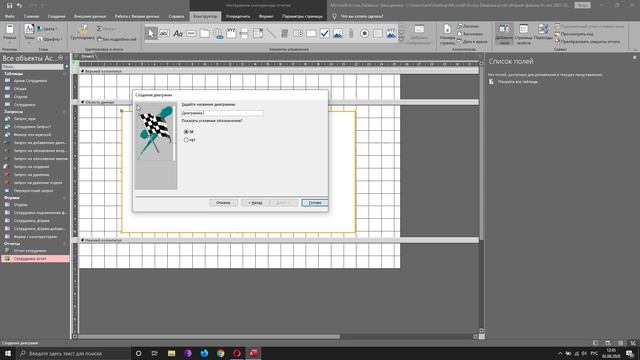The image size is (640, 360).
Task: Click 'Показать все таблицы' link in field list
Action: click(518, 82)
